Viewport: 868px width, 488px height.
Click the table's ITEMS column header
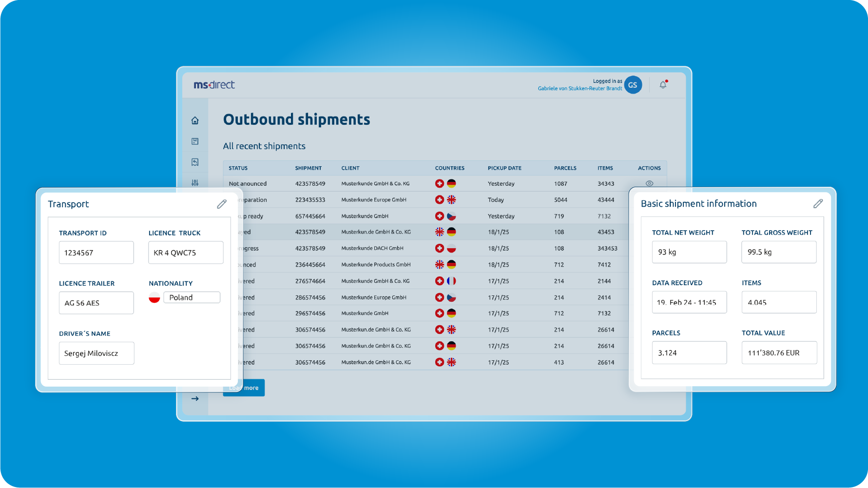(x=605, y=168)
